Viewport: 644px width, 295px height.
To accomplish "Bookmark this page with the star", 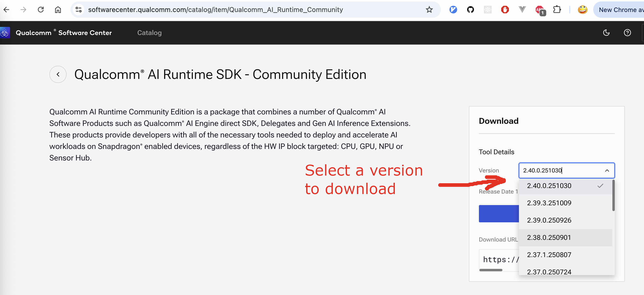I will point(429,10).
